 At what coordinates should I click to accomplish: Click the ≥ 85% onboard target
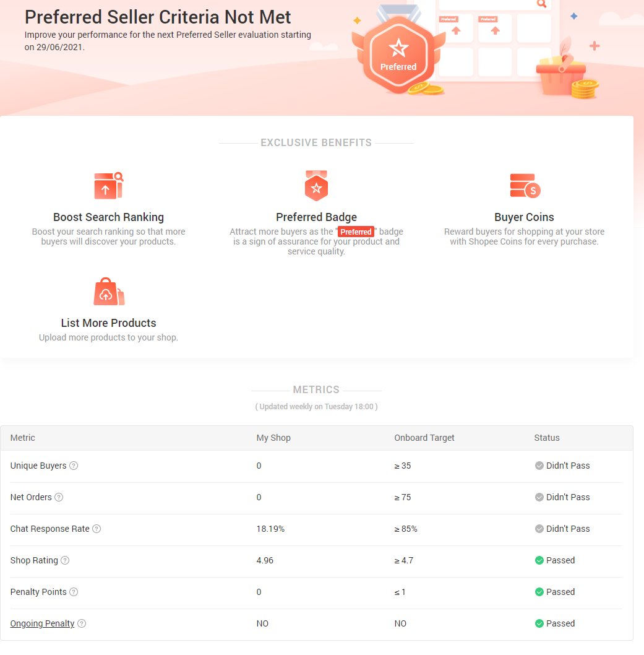(406, 529)
